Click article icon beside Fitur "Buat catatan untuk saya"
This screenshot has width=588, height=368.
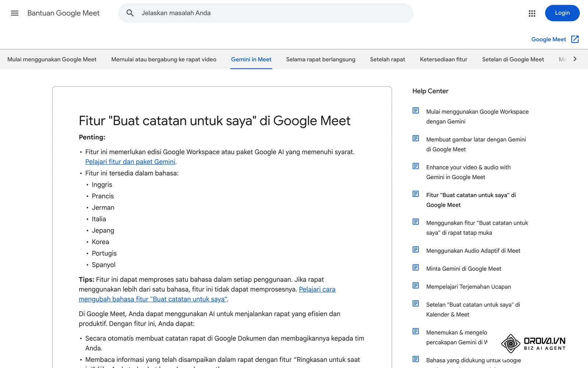click(x=416, y=194)
